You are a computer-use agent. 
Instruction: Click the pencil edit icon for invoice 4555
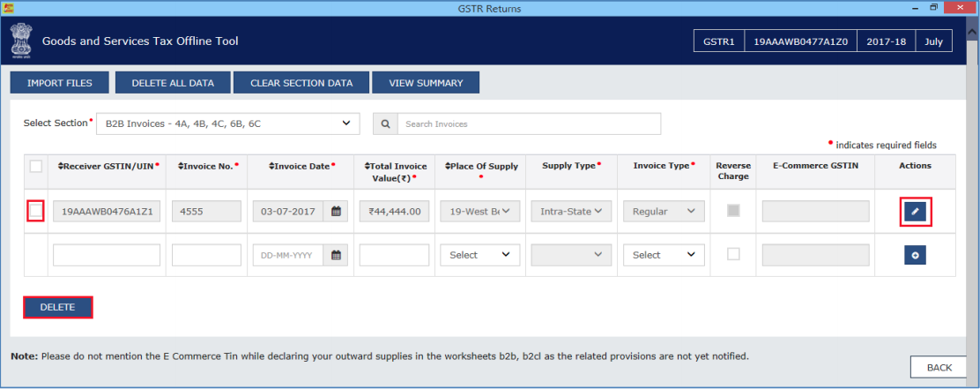[x=915, y=212]
